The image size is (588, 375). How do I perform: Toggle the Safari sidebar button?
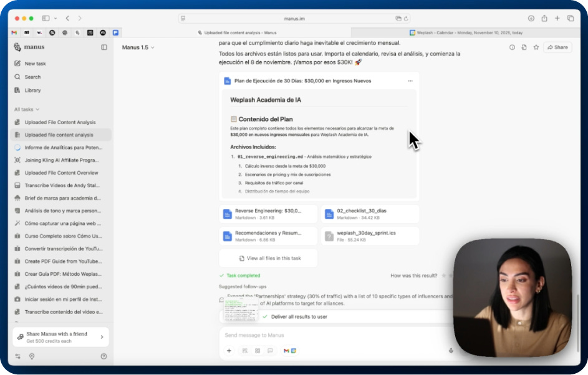pyautogui.click(x=46, y=18)
